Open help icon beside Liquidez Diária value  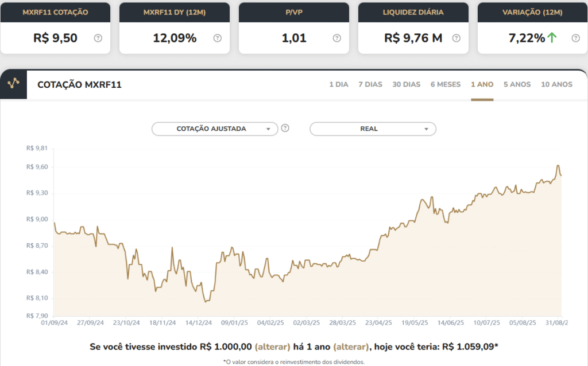pyautogui.click(x=456, y=38)
